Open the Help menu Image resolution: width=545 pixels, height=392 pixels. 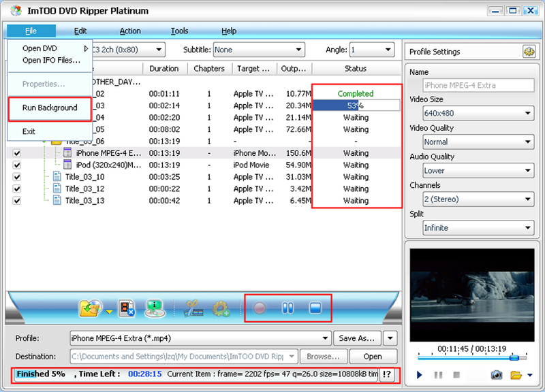tap(229, 31)
